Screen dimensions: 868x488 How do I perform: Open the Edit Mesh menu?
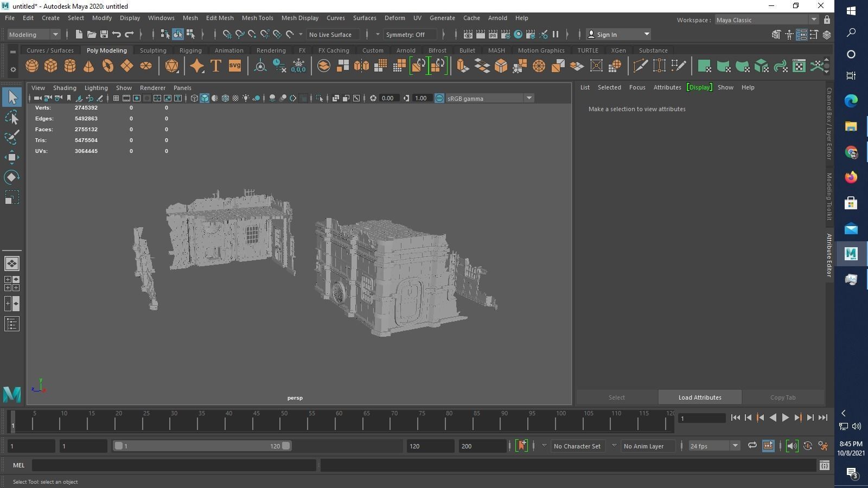220,18
